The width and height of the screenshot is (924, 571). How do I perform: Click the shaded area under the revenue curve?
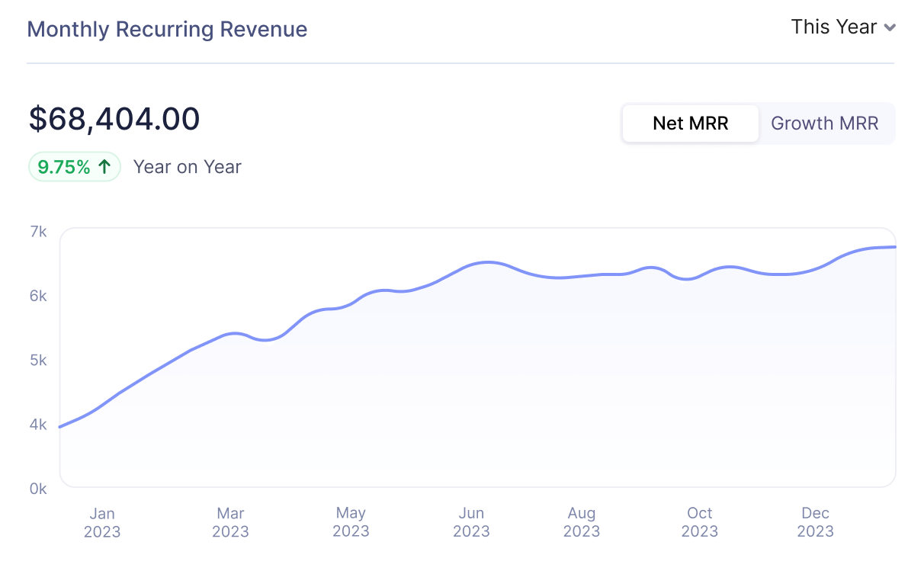click(457, 381)
